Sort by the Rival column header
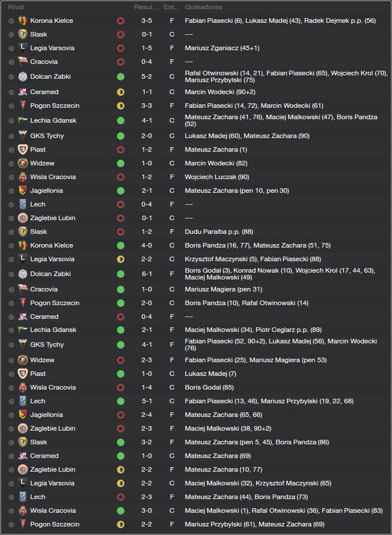This screenshot has width=392, height=535. (x=16, y=7)
